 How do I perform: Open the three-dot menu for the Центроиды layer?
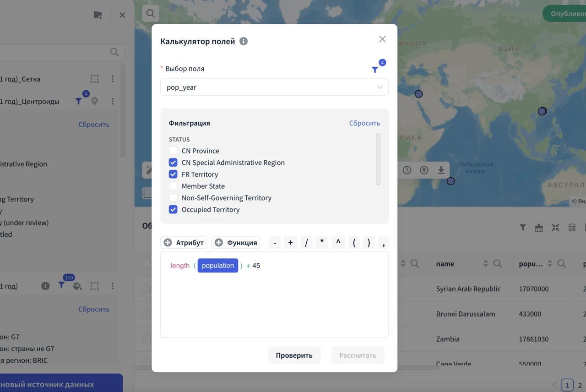(113, 101)
